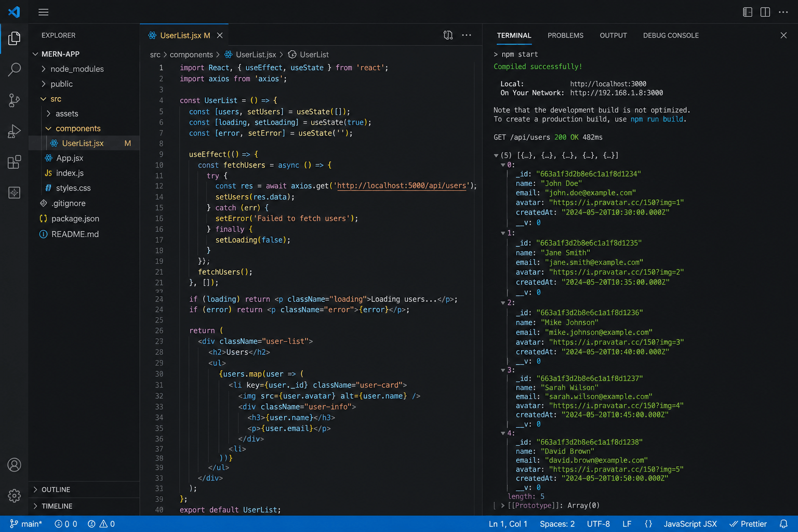Open the Accounts icon
Screen dimensions: 798x532
click(x=15, y=465)
